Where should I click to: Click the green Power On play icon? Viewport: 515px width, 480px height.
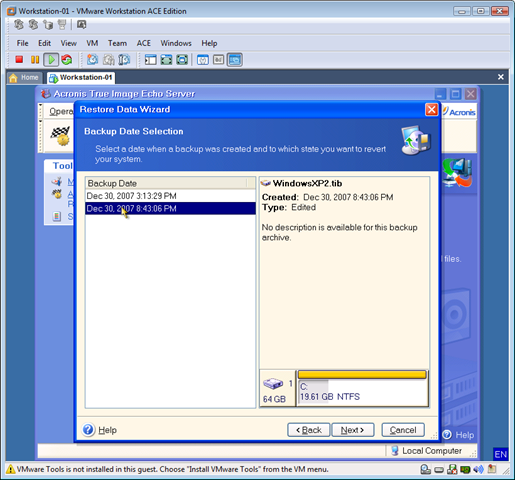point(51,60)
